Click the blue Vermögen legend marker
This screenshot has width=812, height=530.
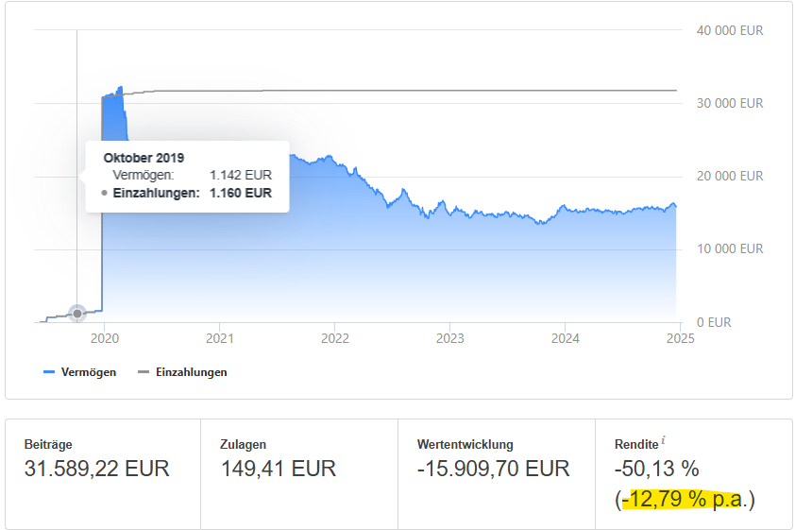point(50,372)
